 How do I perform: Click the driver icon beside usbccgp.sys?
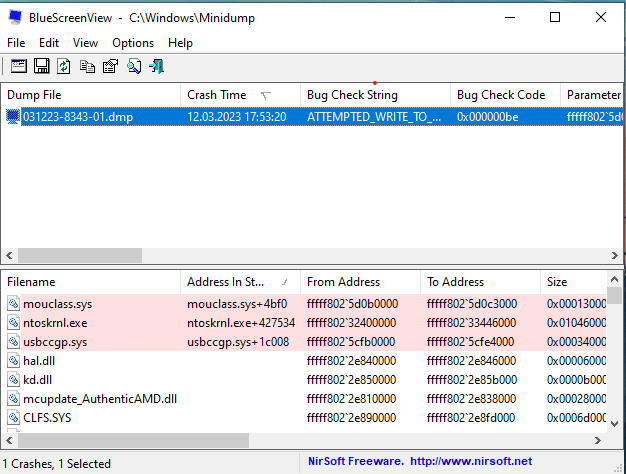14,342
